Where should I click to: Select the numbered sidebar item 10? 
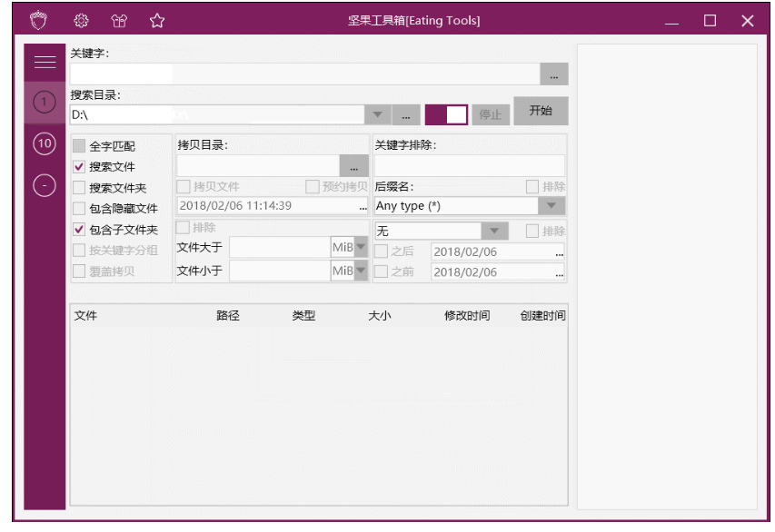pyautogui.click(x=43, y=142)
